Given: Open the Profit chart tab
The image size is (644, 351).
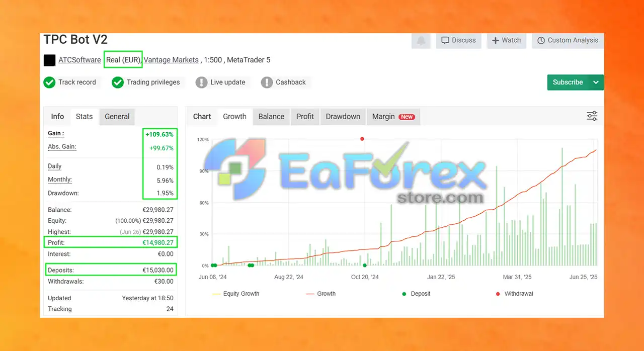Looking at the screenshot, I should [305, 117].
